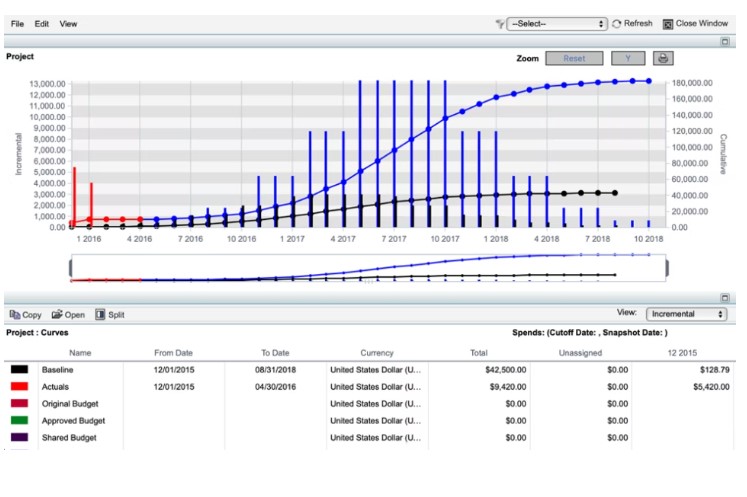Click the Open folder icon
Viewport: 747px width, 497px height.
tap(57, 315)
